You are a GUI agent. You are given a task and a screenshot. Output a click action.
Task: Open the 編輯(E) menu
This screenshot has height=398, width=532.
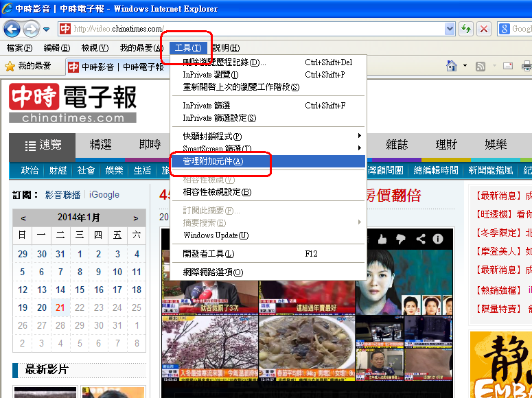57,48
